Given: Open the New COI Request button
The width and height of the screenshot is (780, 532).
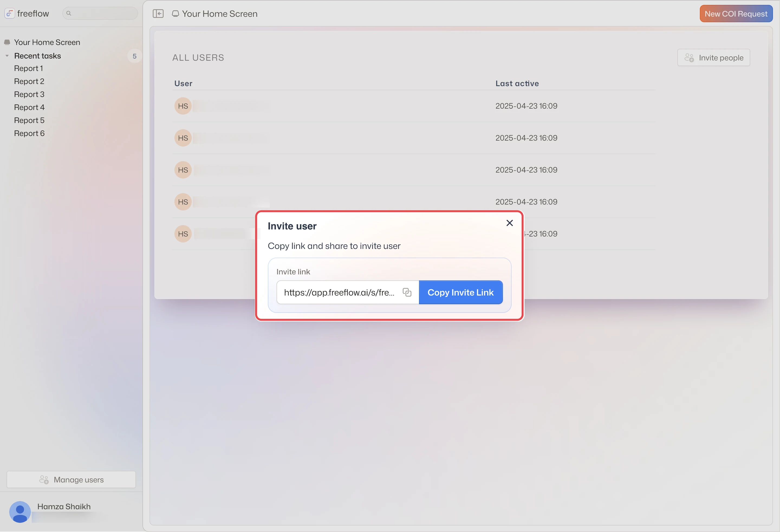Looking at the screenshot, I should click(736, 14).
